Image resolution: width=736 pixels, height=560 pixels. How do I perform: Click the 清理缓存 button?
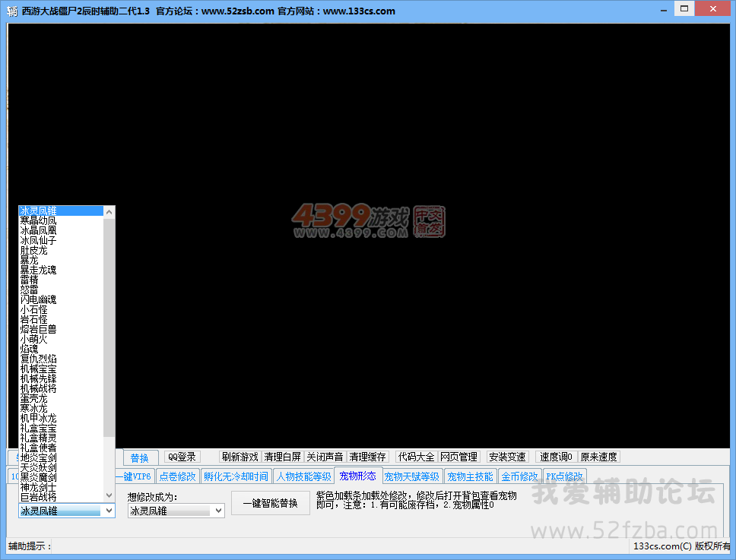367,457
